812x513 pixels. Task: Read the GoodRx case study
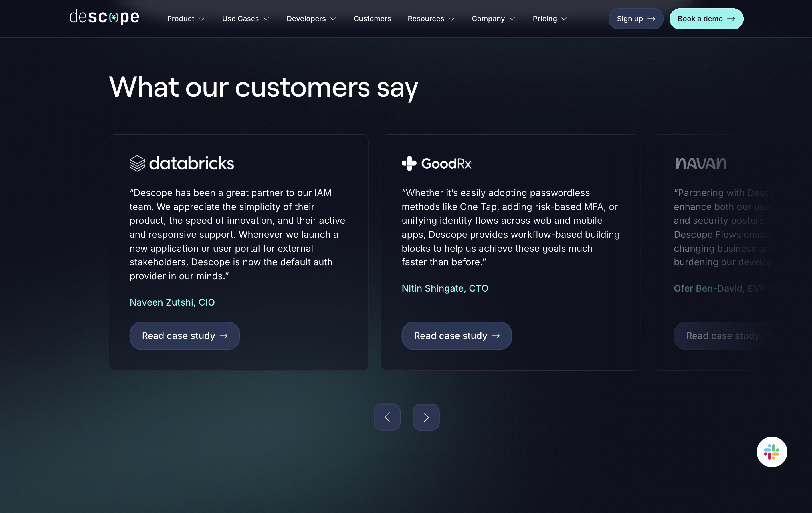tap(457, 336)
